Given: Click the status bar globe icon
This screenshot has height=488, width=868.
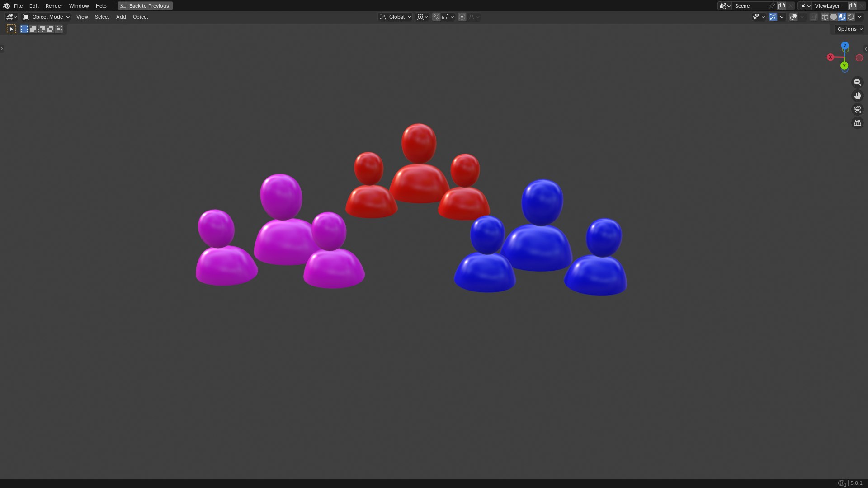Looking at the screenshot, I should point(841,483).
